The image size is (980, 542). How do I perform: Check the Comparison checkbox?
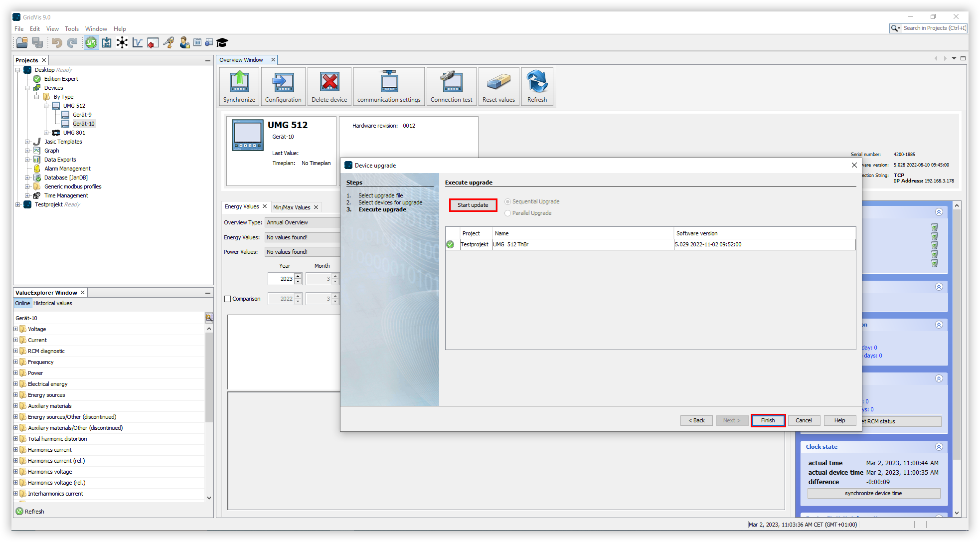(x=228, y=298)
